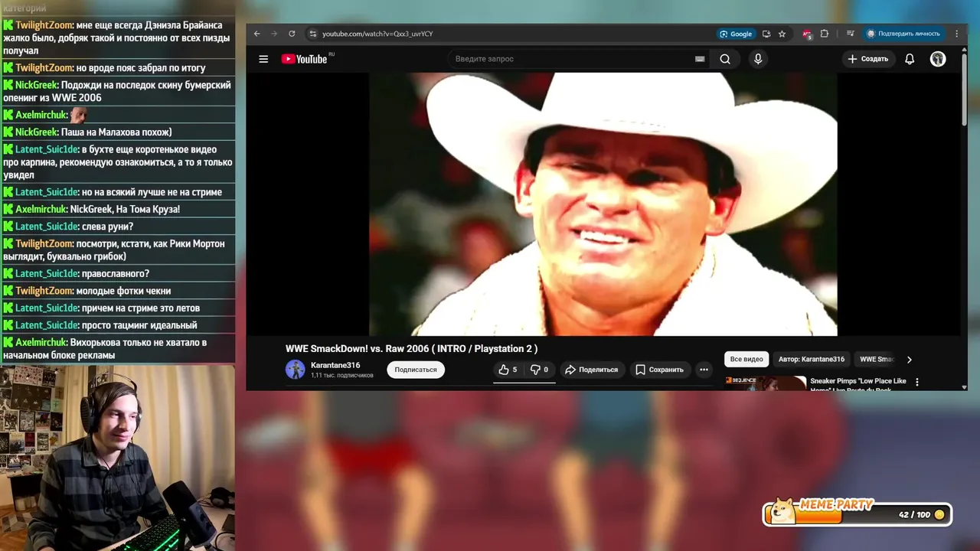Screen dimensions: 980x551
Task: Click the YouTube search magnifier button
Action: [x=725, y=59]
